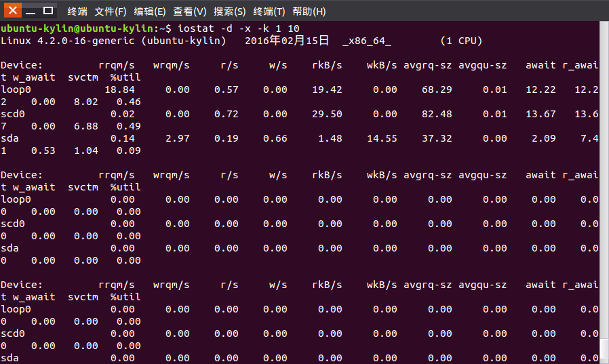The height and width of the screenshot is (364, 609).
Task: Click the first avgrq-sz column header
Action: pyautogui.click(x=428, y=66)
